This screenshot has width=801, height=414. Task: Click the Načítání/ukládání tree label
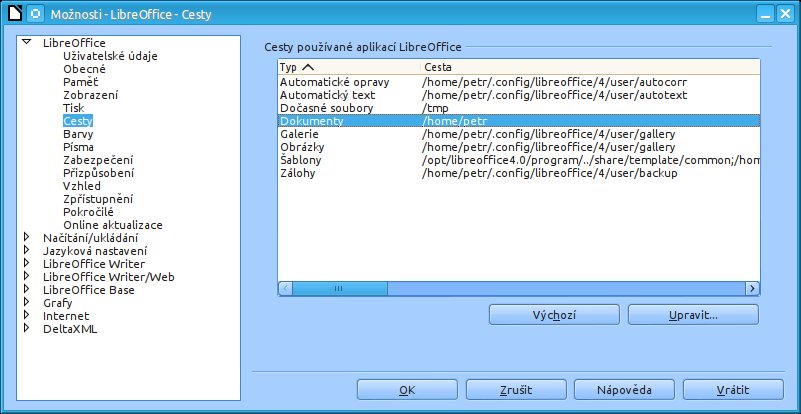click(x=90, y=238)
